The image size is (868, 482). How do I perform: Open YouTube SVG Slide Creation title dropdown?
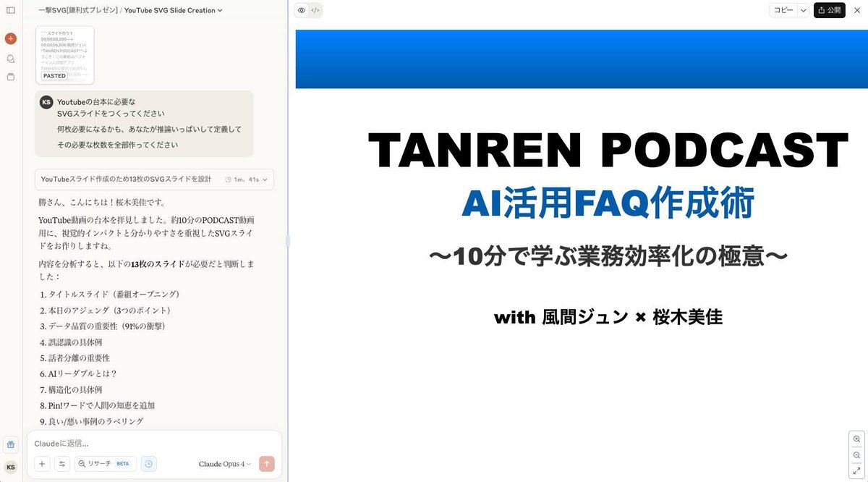(173, 10)
